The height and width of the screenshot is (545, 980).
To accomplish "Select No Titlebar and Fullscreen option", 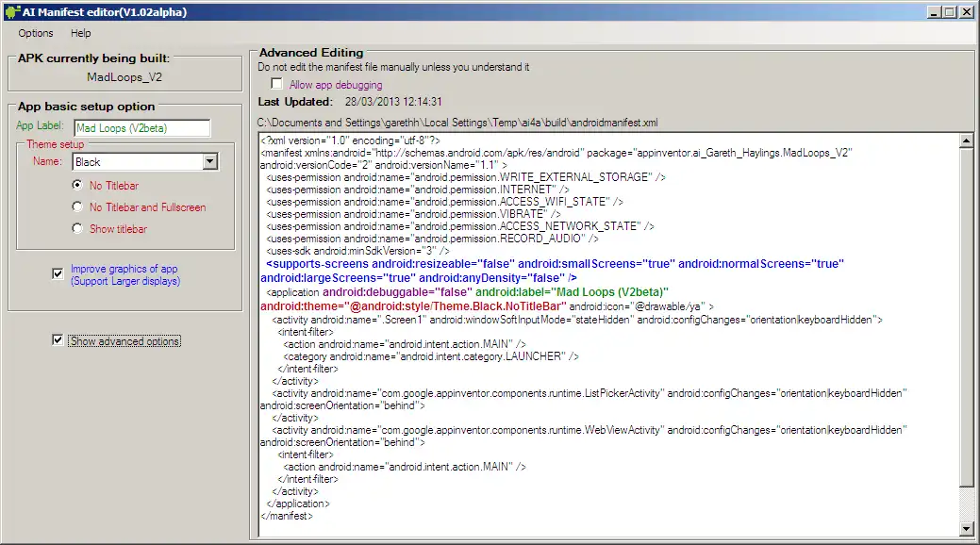I will coord(77,206).
